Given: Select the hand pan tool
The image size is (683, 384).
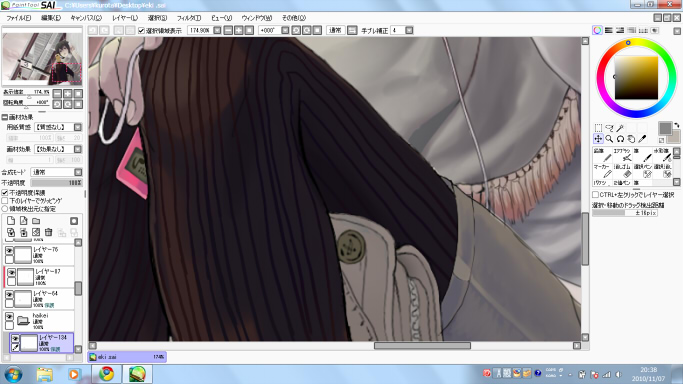Looking at the screenshot, I should coord(631,139).
